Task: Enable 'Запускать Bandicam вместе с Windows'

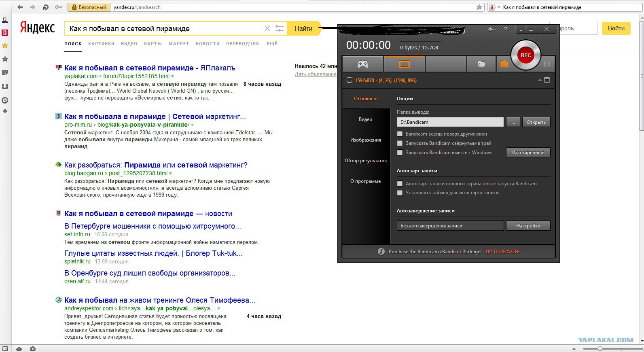Action: (400, 153)
